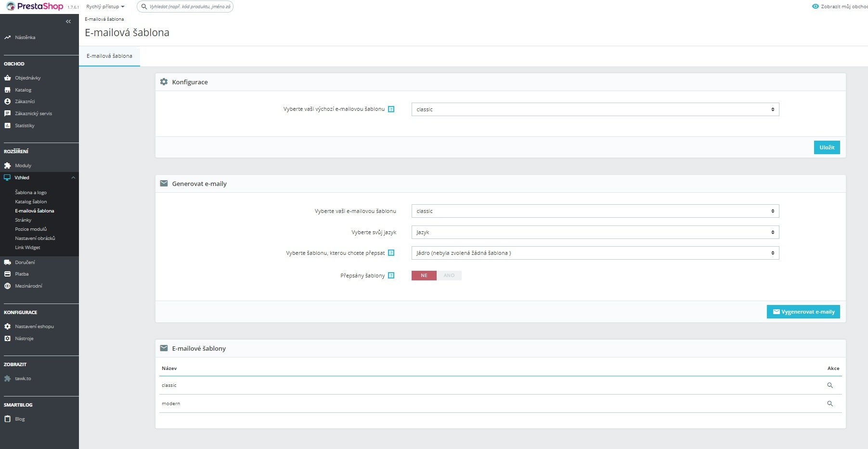Collapse the Vzhled submenu chevron
The height and width of the screenshot is (449, 868).
coord(73,178)
